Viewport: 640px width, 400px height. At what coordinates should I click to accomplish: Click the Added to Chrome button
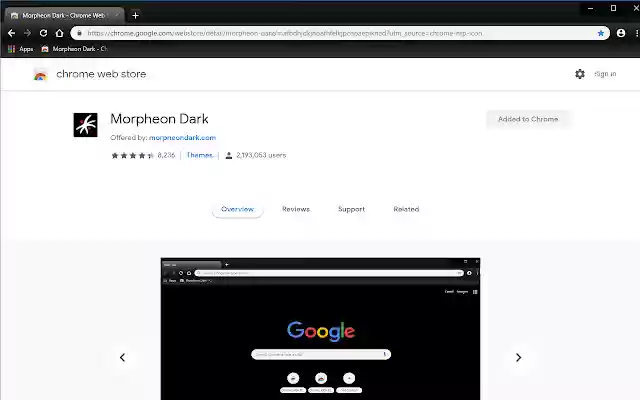[x=528, y=119]
